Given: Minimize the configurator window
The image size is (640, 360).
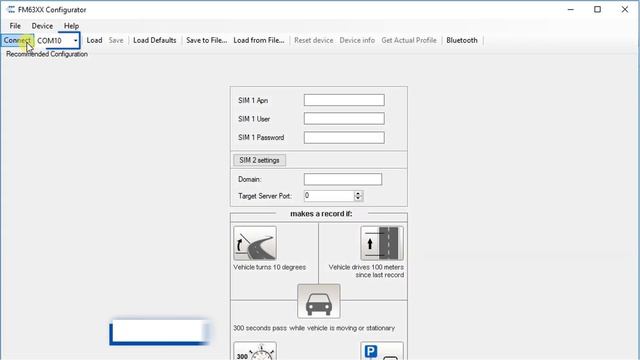Looking at the screenshot, I should (571, 9).
